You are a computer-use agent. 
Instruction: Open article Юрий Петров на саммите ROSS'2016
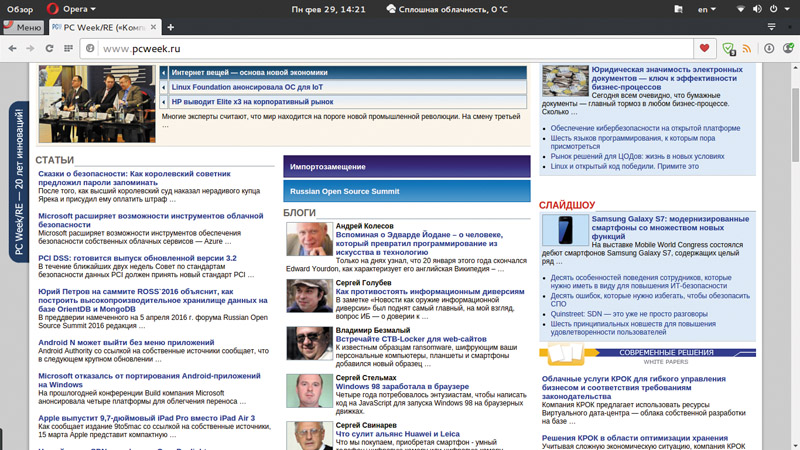click(153, 301)
